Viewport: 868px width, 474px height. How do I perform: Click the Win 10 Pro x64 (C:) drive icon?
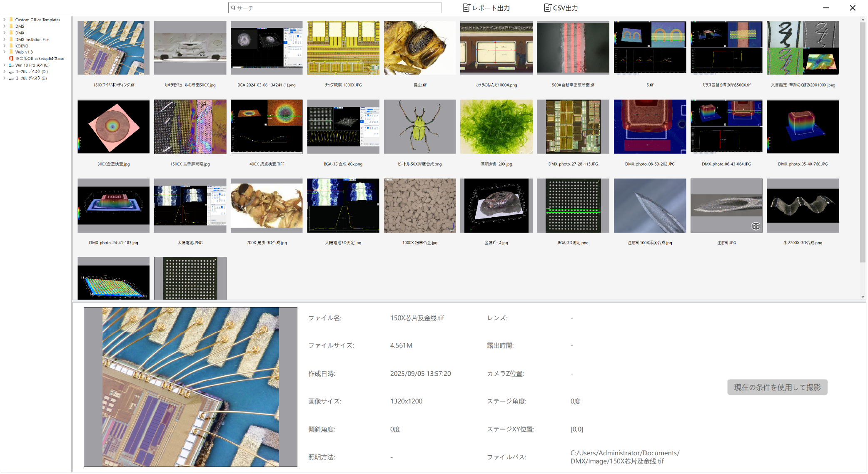click(x=11, y=65)
